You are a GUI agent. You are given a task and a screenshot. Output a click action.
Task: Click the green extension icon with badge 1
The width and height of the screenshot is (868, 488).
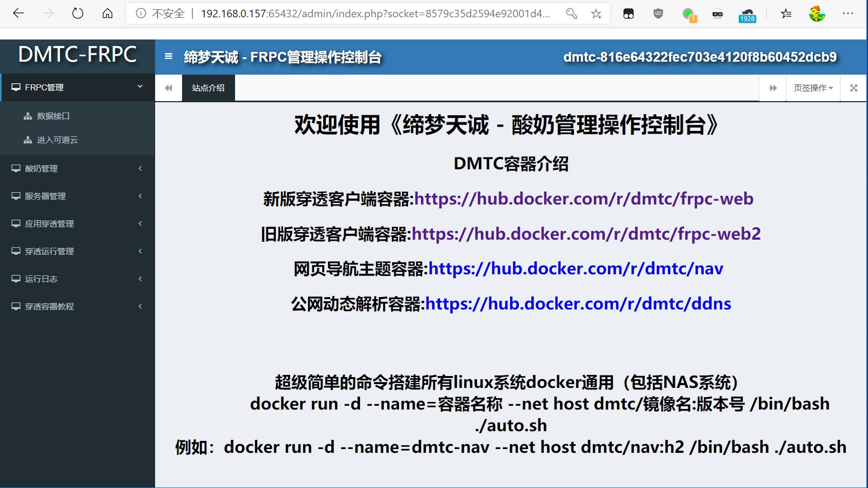[x=689, y=15]
